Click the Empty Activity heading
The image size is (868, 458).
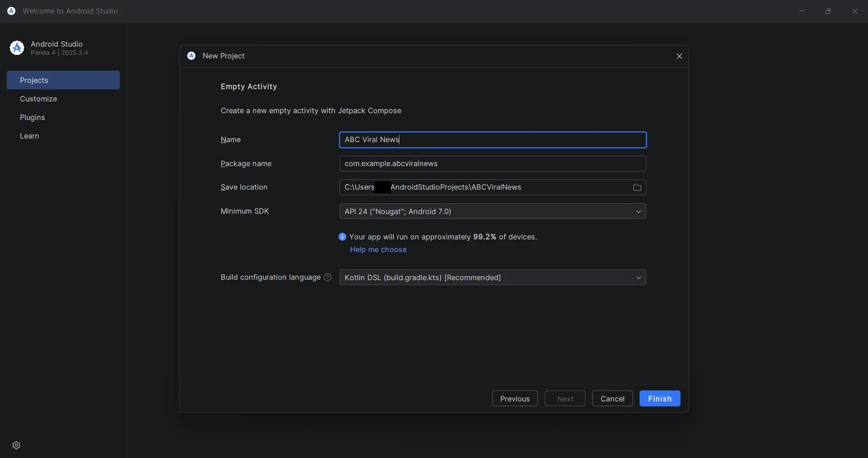[x=249, y=86]
